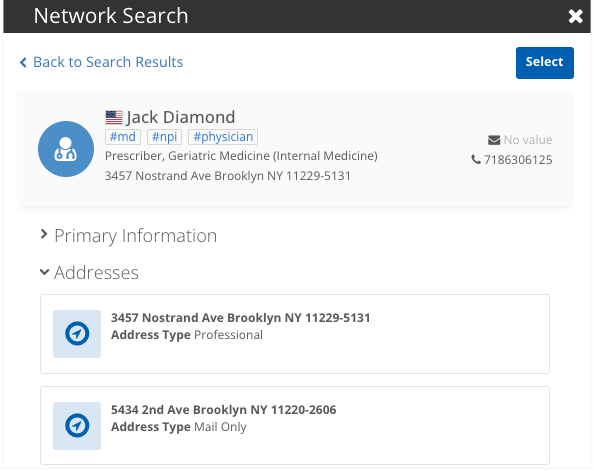Viewport: 594px width, 471px height.
Task: Click the back arrow chevron icon
Action: [23, 63]
